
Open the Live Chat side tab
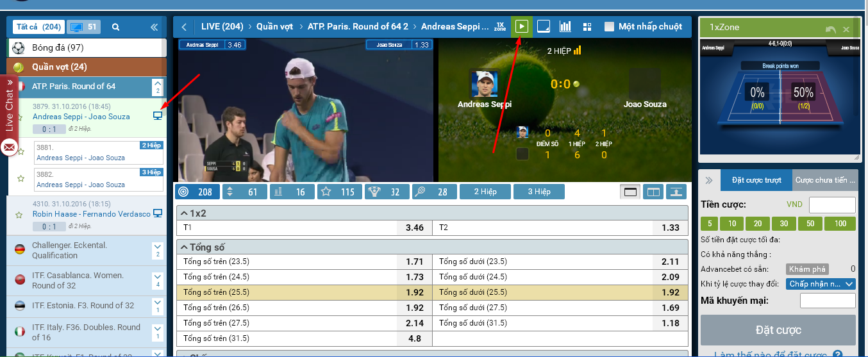[x=9, y=106]
